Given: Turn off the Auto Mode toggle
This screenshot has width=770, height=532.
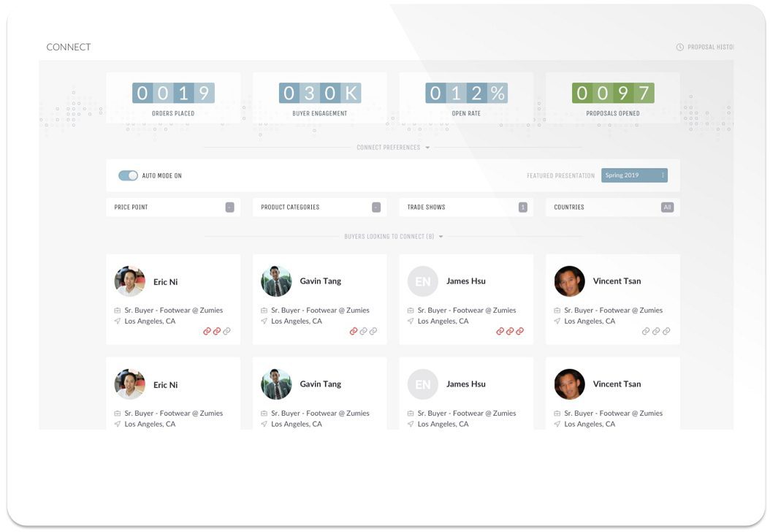Looking at the screenshot, I should (x=128, y=176).
